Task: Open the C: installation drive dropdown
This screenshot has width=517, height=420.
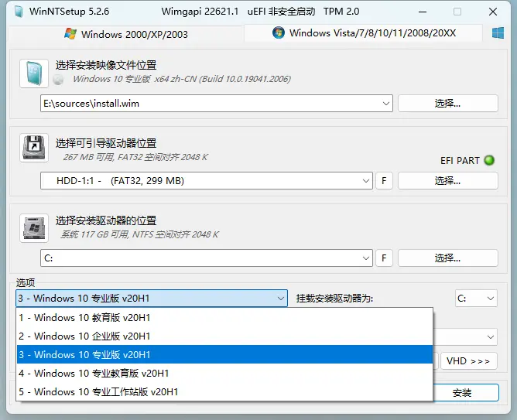Action: click(x=365, y=258)
